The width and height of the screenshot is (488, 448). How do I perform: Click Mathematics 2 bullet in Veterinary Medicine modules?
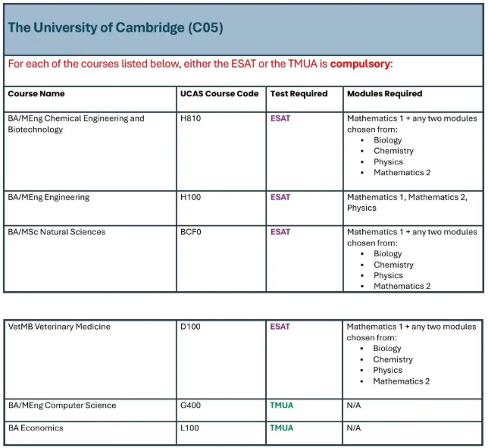[401, 381]
